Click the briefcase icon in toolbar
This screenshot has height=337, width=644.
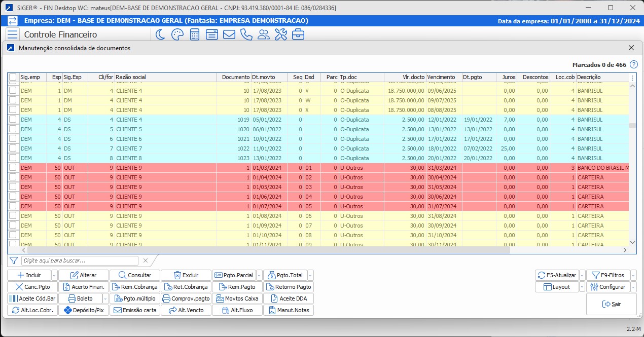tap(298, 34)
